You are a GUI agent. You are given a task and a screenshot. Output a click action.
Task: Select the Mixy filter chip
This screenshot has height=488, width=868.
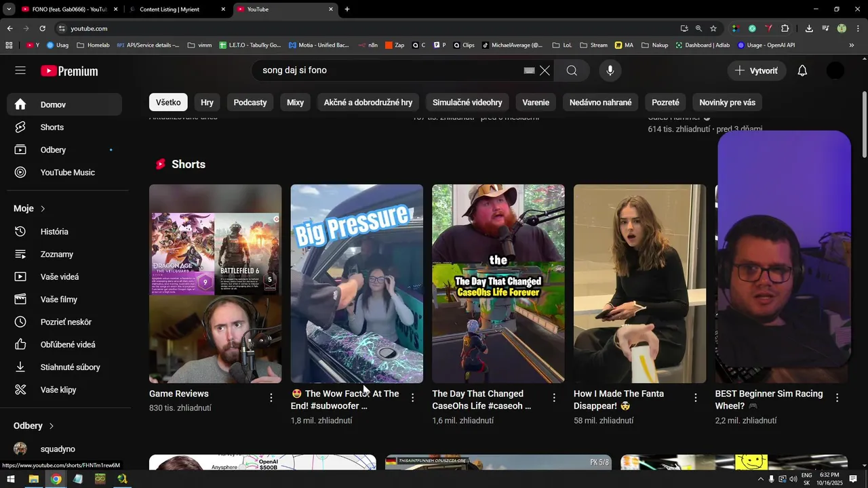click(295, 102)
